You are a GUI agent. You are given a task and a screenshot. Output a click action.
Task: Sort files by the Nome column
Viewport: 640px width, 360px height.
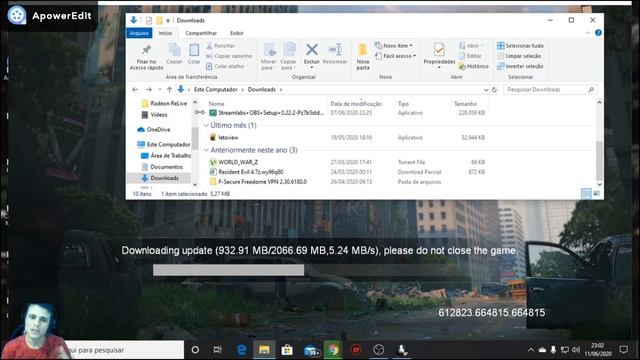[x=216, y=104]
